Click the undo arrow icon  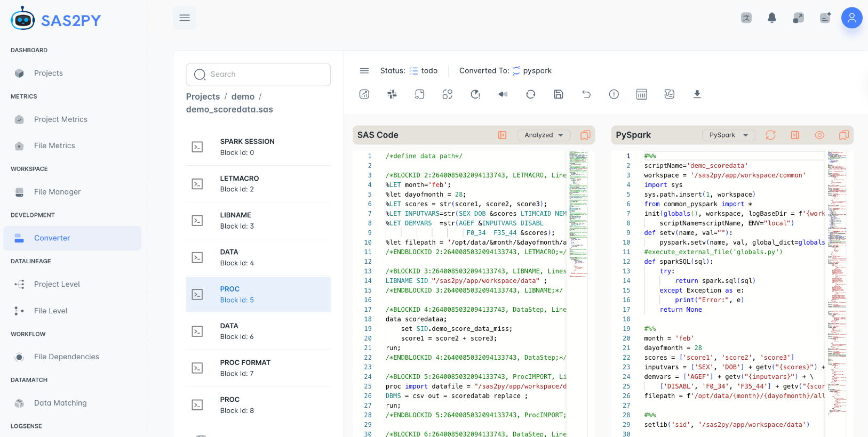coord(586,94)
